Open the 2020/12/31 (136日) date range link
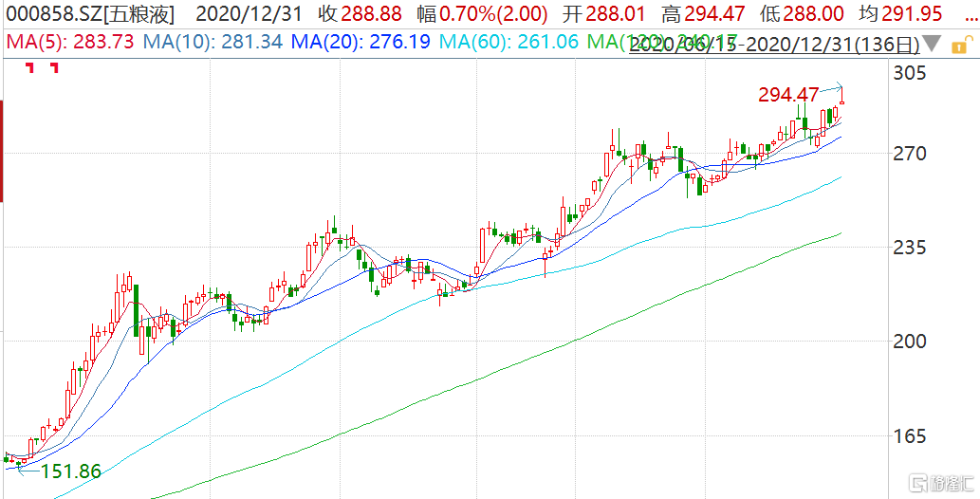Image resolution: width=980 pixels, height=499 pixels. pos(774,45)
